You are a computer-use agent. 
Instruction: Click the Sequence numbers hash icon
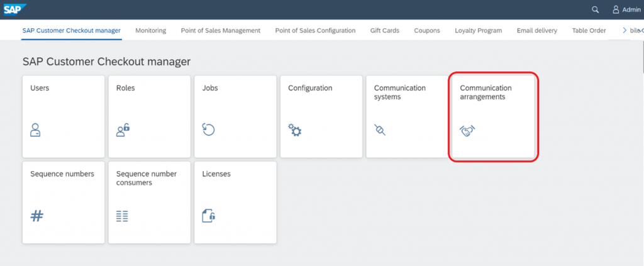(37, 216)
